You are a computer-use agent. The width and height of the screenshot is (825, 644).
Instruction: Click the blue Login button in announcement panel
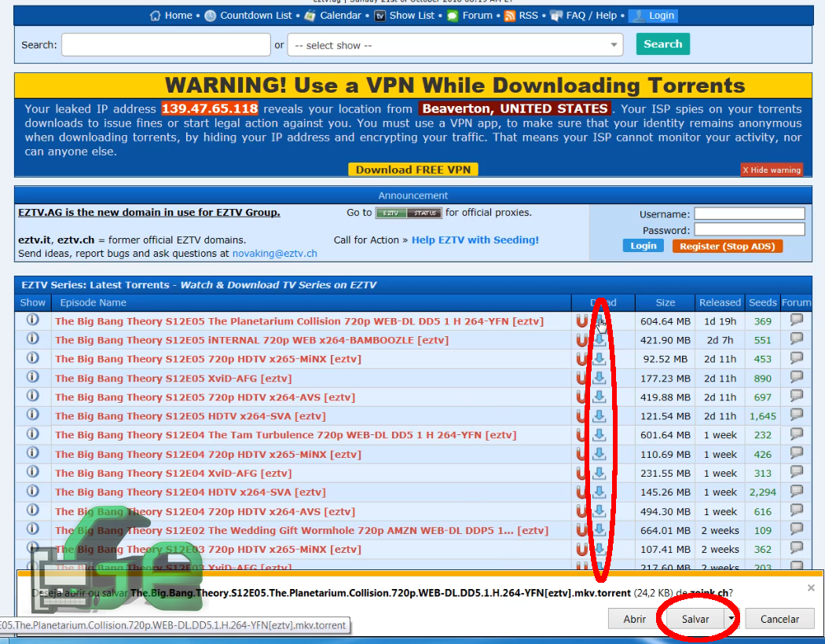click(643, 246)
